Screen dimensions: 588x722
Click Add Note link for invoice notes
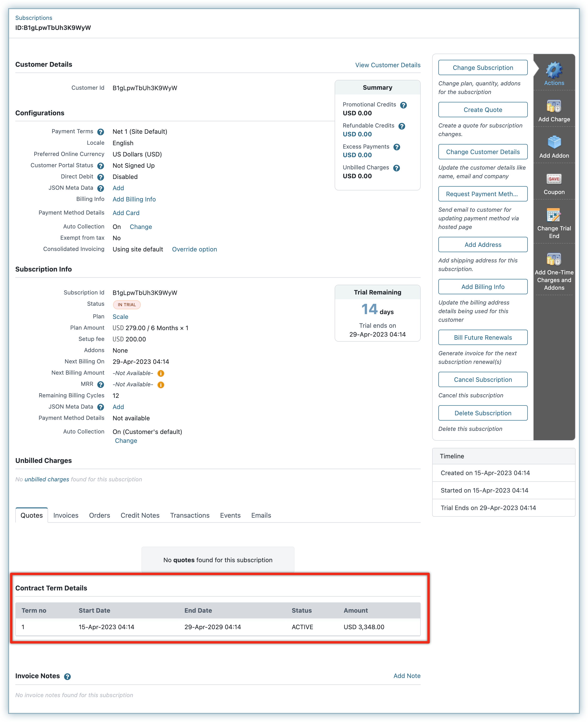(x=406, y=676)
